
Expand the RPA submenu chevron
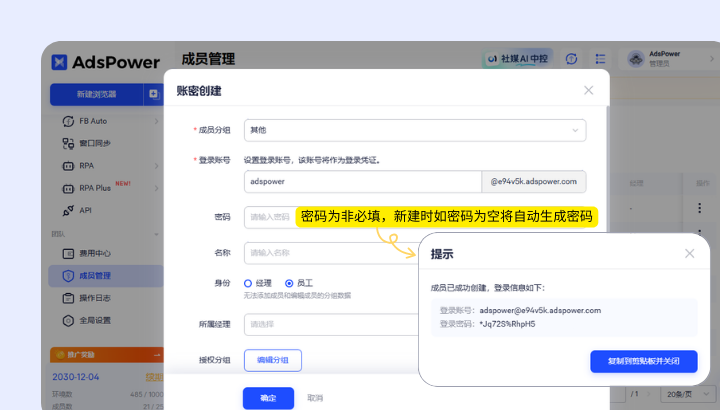pos(156,166)
